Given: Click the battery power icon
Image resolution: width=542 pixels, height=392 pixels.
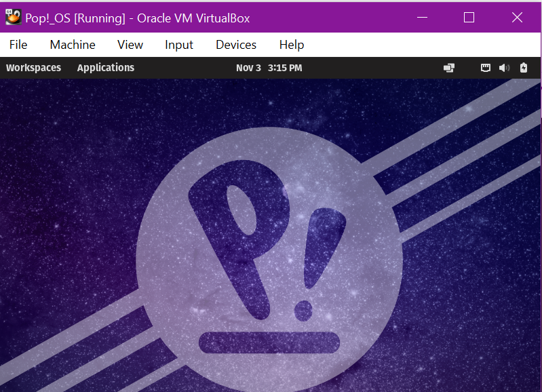Looking at the screenshot, I should pos(524,68).
